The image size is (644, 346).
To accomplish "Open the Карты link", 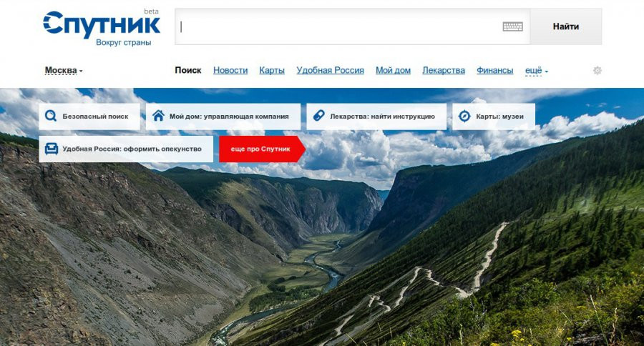I will pyautogui.click(x=272, y=70).
